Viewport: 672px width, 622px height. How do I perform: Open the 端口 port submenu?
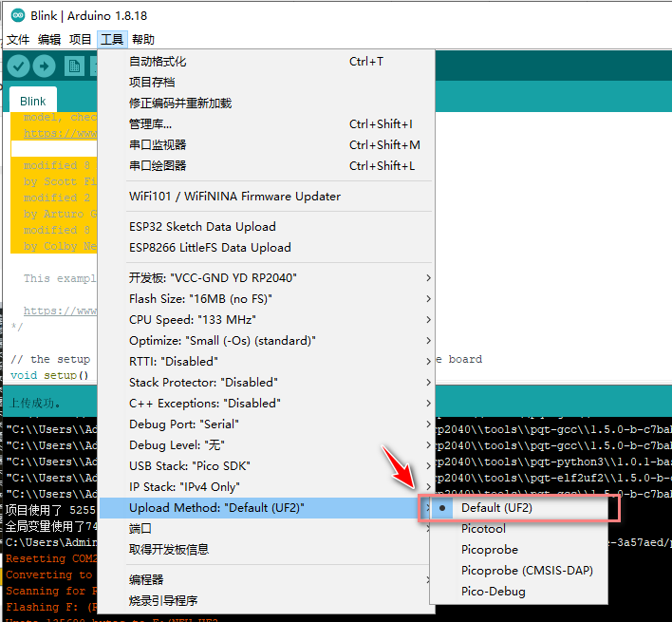pyautogui.click(x=265, y=529)
